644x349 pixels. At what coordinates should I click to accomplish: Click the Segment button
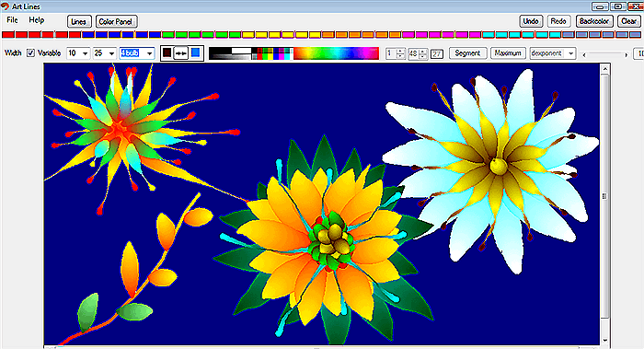tap(467, 53)
